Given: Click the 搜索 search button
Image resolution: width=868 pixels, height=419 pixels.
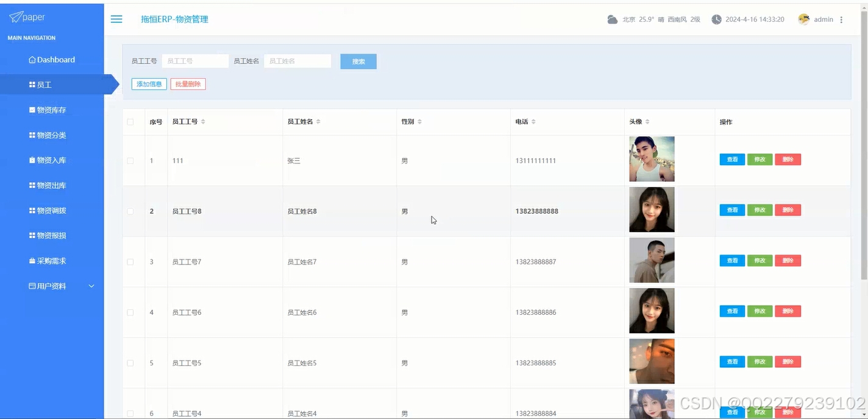Looking at the screenshot, I should [x=358, y=61].
